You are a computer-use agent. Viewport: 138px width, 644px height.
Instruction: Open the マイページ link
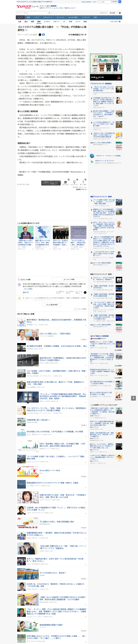tap(103, 13)
